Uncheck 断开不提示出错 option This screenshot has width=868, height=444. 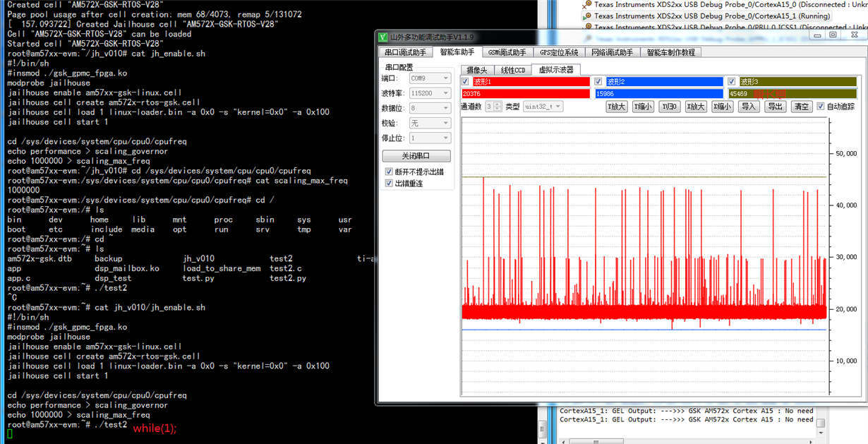[x=389, y=172]
